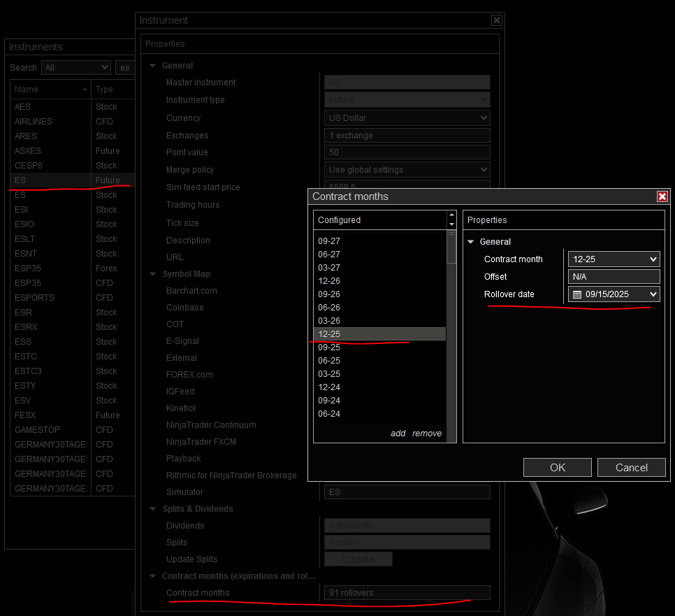Click Cancel in Contract months dialog
Image resolution: width=675 pixels, height=616 pixels.
click(631, 467)
